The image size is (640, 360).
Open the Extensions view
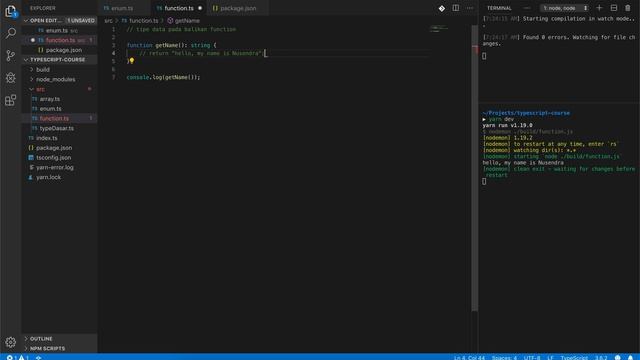(11, 100)
